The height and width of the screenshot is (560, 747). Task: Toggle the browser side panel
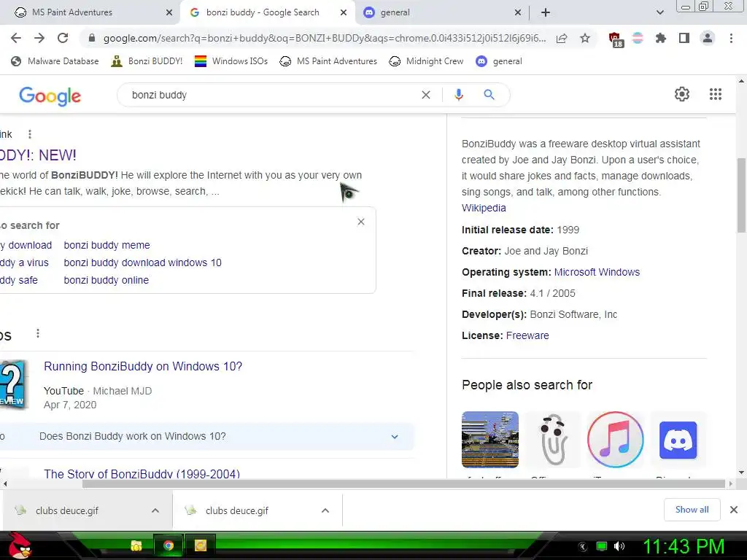click(x=684, y=38)
